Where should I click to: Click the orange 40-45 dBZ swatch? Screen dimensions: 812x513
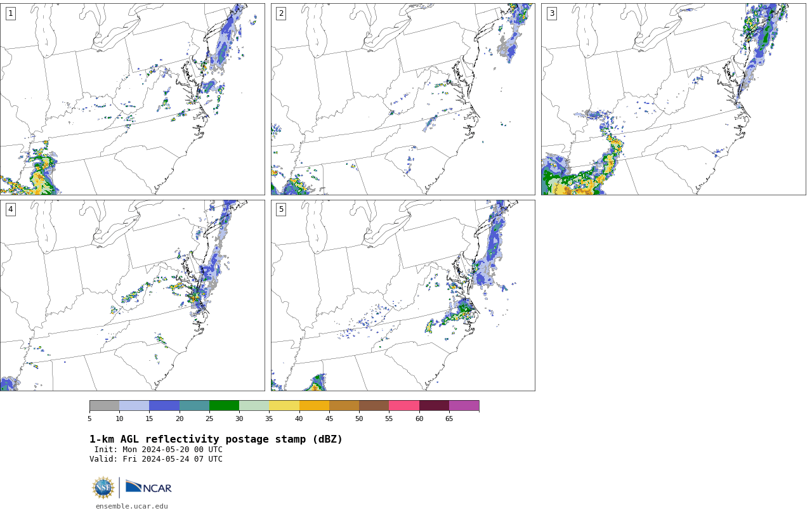coord(314,406)
